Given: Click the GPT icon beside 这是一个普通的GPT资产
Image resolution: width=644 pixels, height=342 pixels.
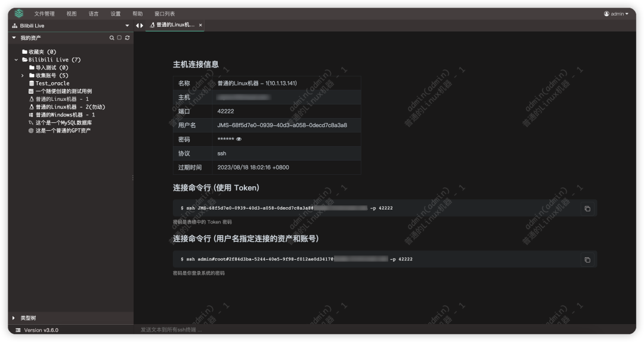Looking at the screenshot, I should (x=31, y=130).
